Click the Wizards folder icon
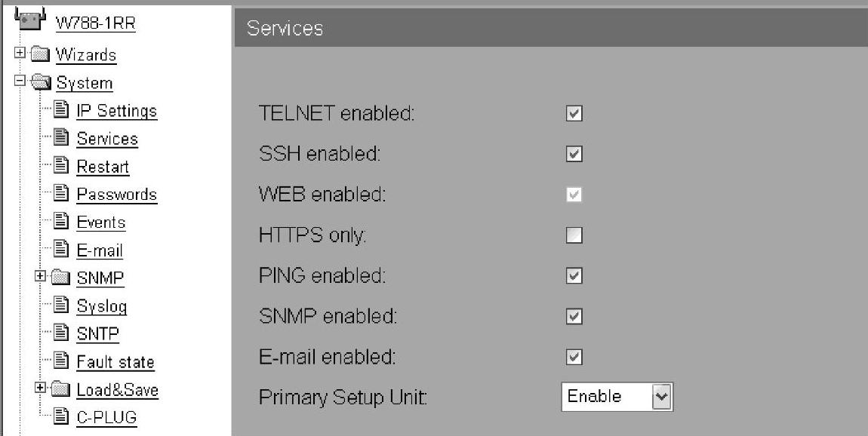Image resolution: width=868 pixels, height=436 pixels. 39,54
